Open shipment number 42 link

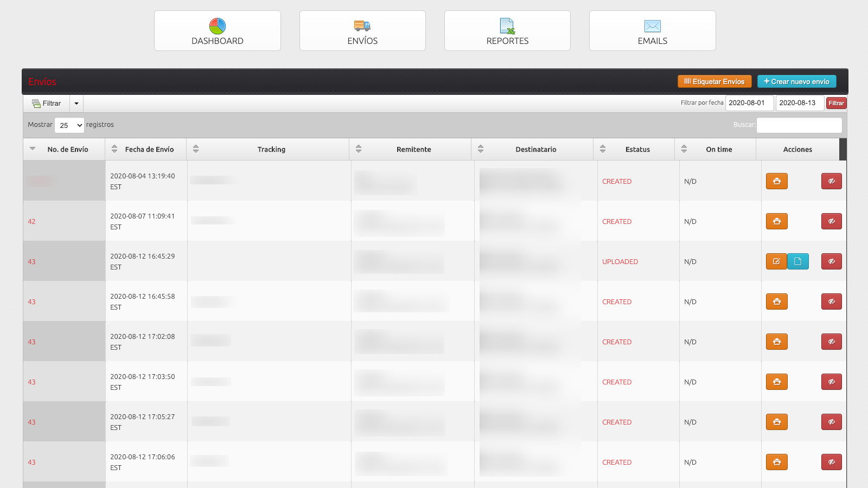tap(31, 222)
